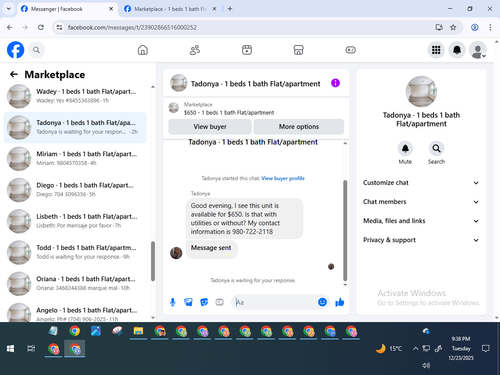Open the notifications bell in top bar
This screenshot has height=375, width=500.
pyautogui.click(x=457, y=50)
